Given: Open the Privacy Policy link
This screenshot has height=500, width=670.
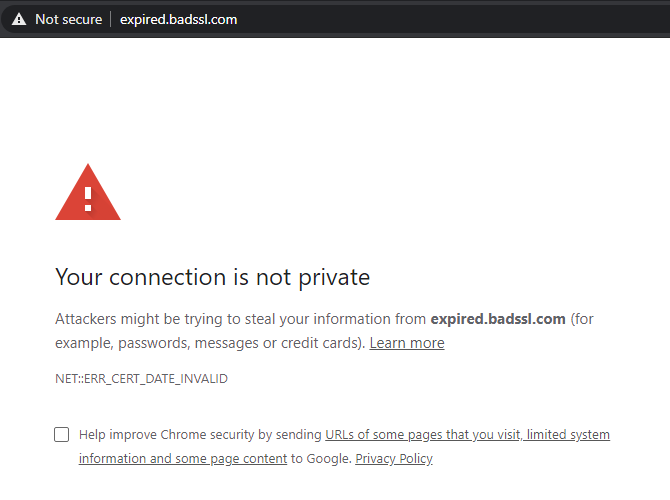Looking at the screenshot, I should click(394, 459).
